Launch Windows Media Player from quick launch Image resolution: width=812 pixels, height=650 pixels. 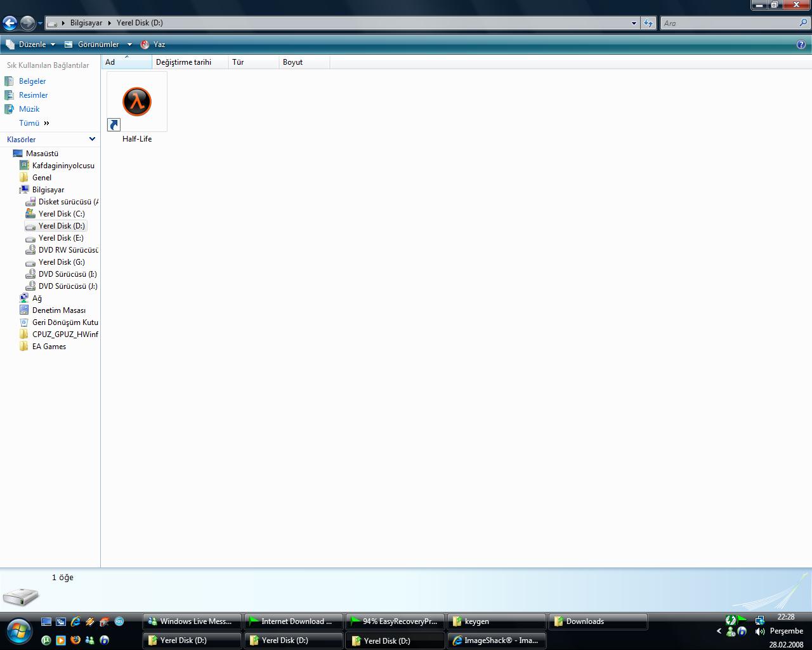(x=60, y=640)
